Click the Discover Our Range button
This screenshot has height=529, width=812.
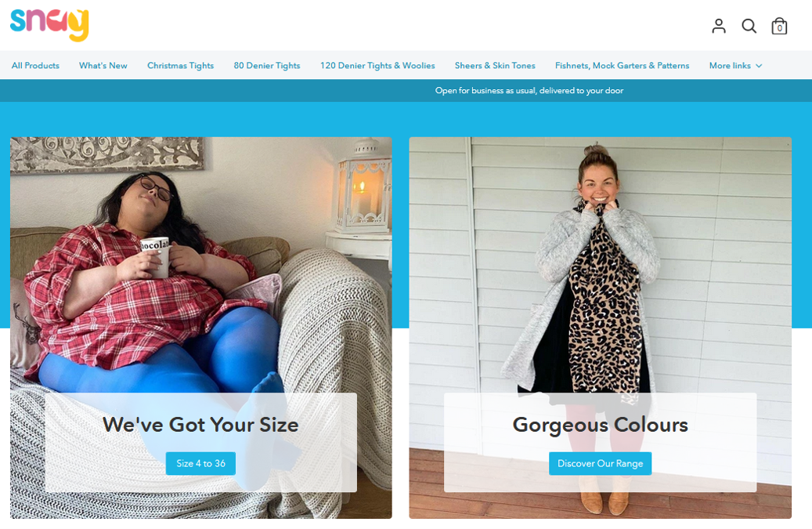click(601, 463)
